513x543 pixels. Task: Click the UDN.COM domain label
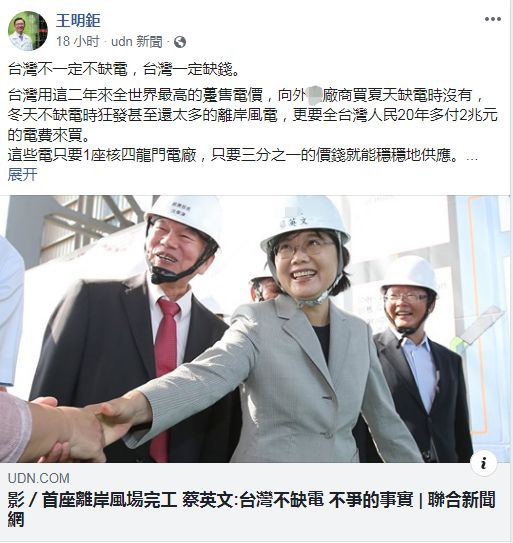pos(38,478)
